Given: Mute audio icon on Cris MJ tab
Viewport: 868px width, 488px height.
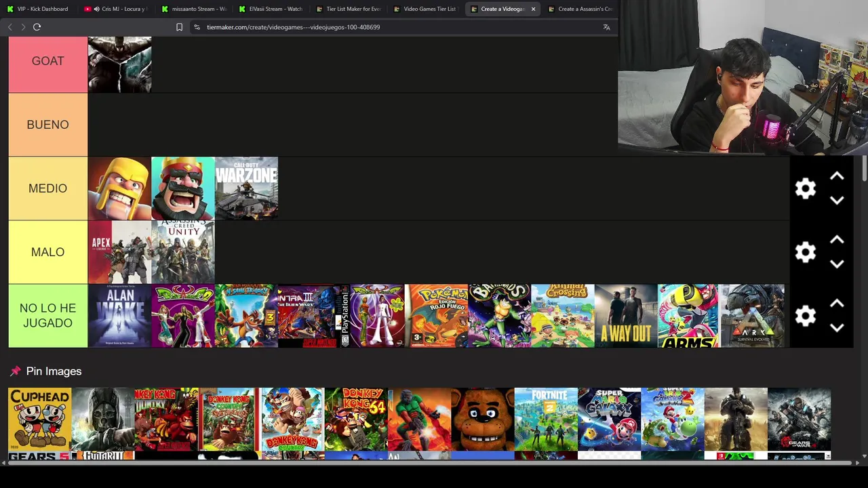Looking at the screenshot, I should tap(96, 9).
